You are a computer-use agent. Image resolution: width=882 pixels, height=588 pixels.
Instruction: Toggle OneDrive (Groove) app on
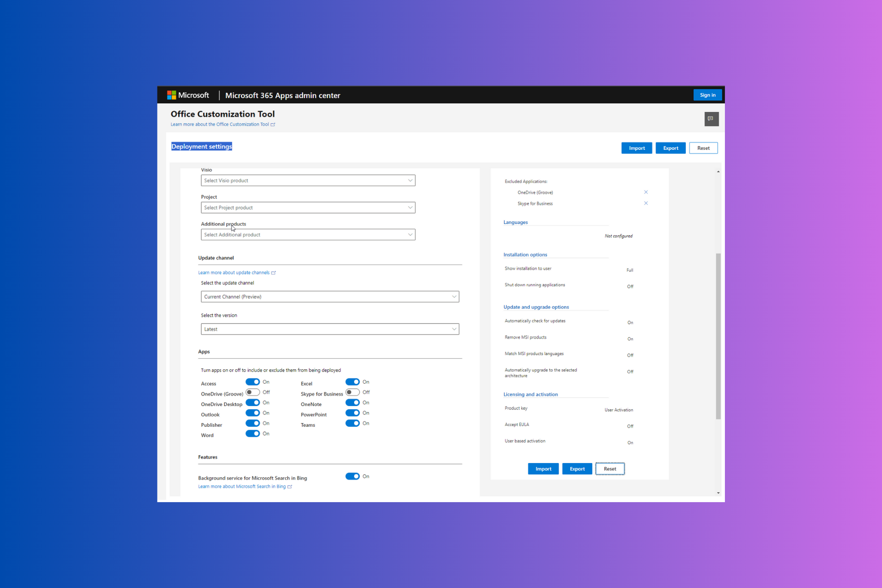pos(252,392)
